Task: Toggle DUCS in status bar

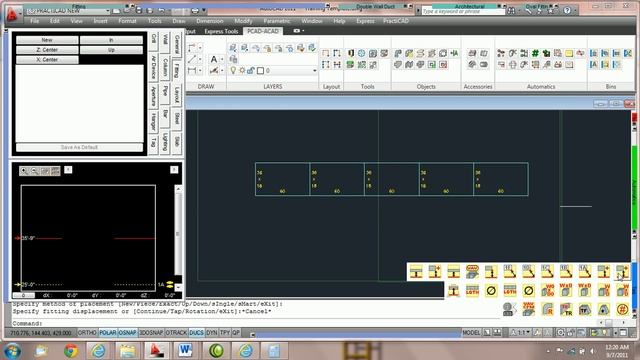Action: [x=196, y=333]
